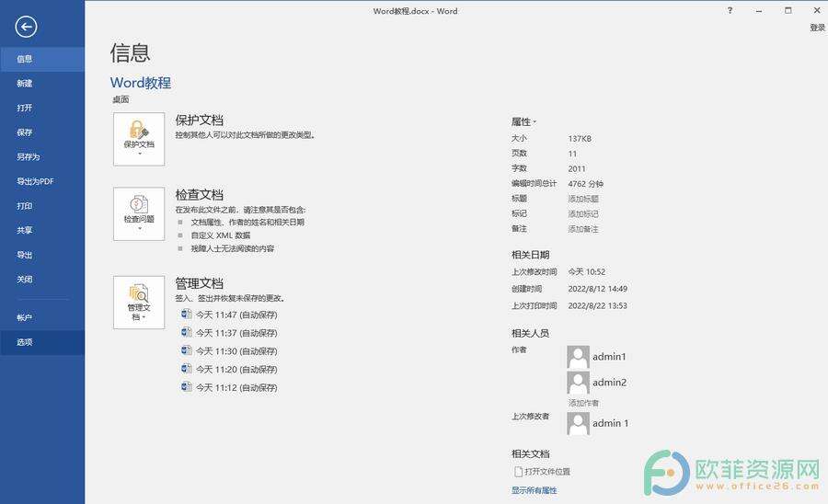The width and height of the screenshot is (828, 504).
Task: Select the 打印 (Print) menu item
Action: coord(42,206)
